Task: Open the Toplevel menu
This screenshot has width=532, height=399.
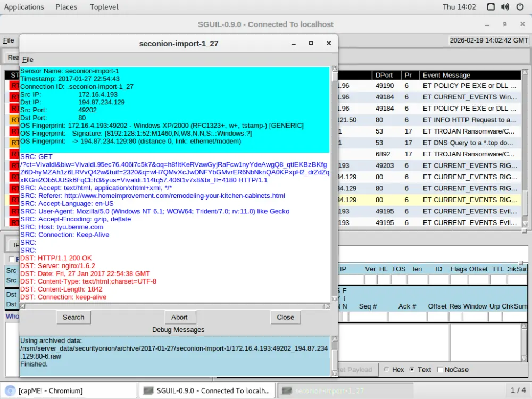Action: tap(103, 7)
